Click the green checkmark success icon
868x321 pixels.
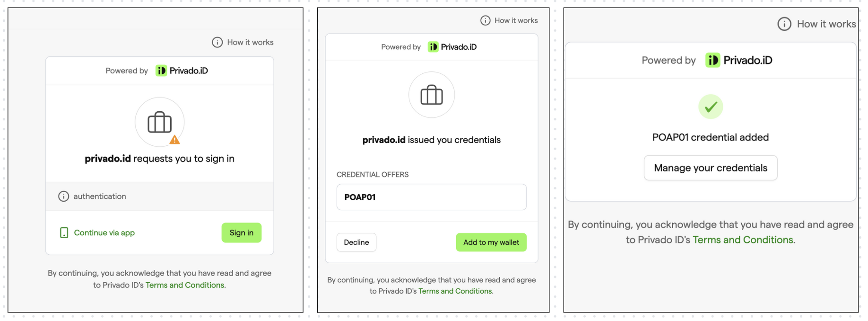711,107
